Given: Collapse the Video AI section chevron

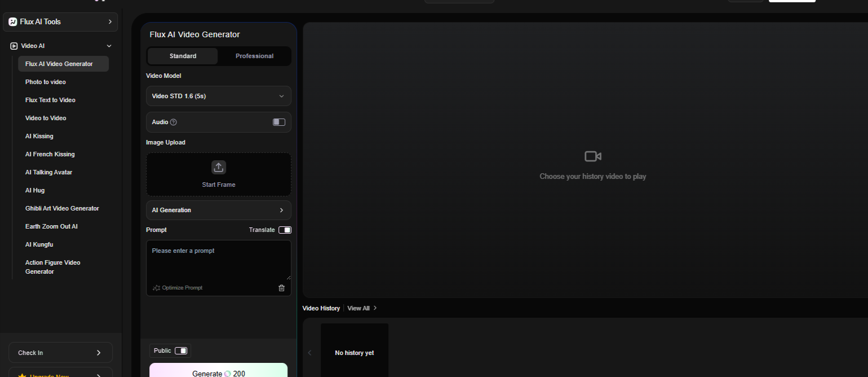Looking at the screenshot, I should [109, 46].
